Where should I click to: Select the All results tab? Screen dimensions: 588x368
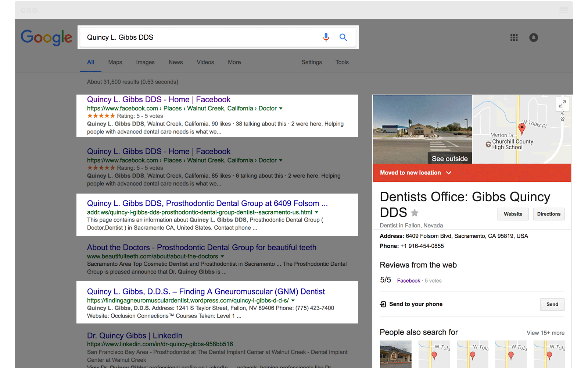tap(91, 62)
